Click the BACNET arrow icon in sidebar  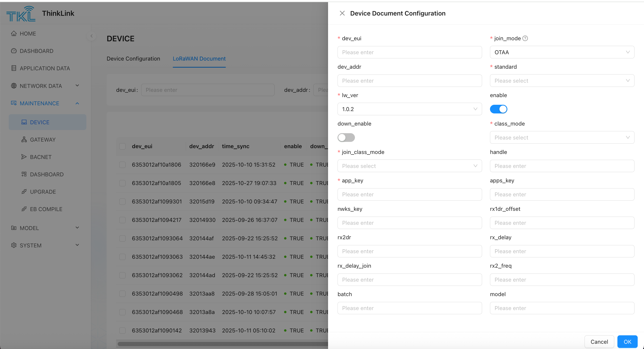click(24, 157)
